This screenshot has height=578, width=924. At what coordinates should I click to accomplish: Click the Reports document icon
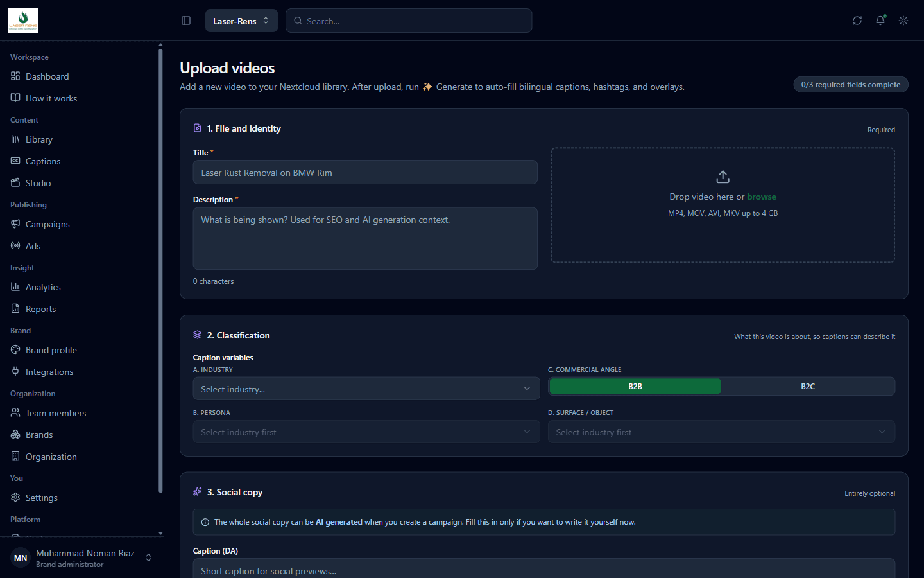pyautogui.click(x=15, y=309)
